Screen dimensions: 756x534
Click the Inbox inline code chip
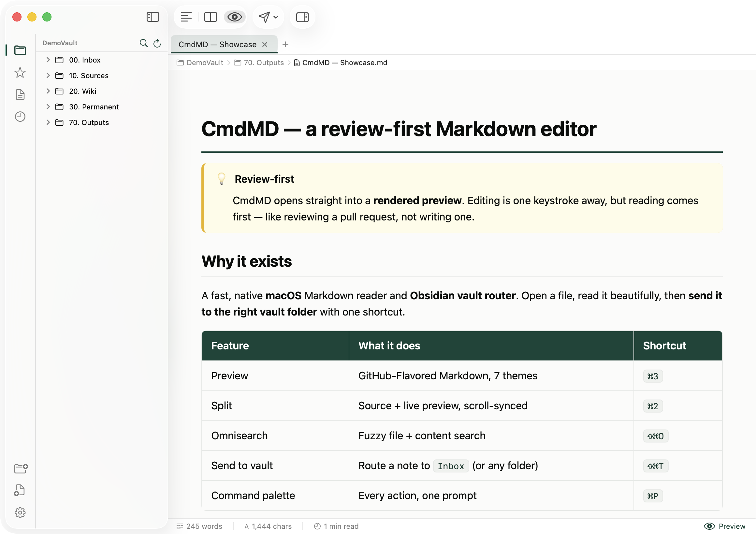pos(451,466)
